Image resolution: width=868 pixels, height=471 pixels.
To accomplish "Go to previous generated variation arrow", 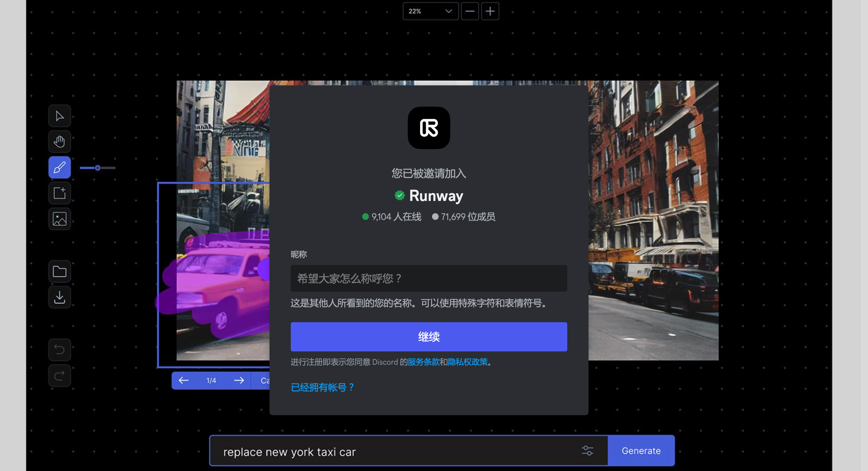I will 184,381.
